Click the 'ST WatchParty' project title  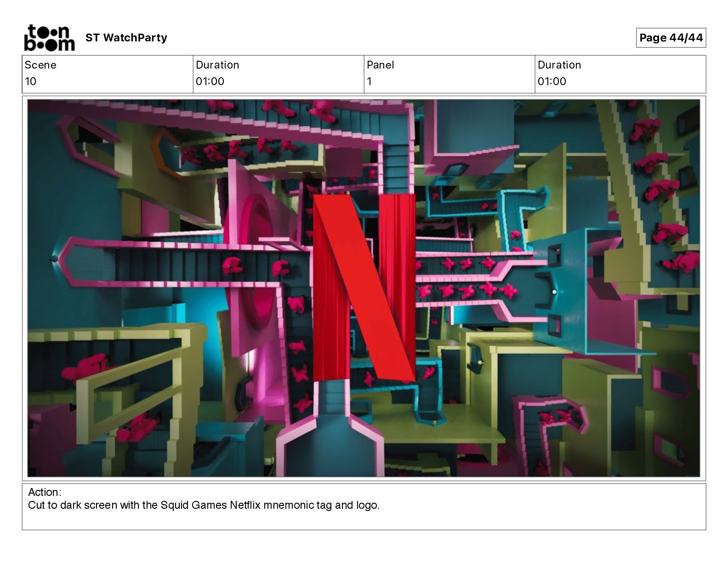tap(126, 38)
